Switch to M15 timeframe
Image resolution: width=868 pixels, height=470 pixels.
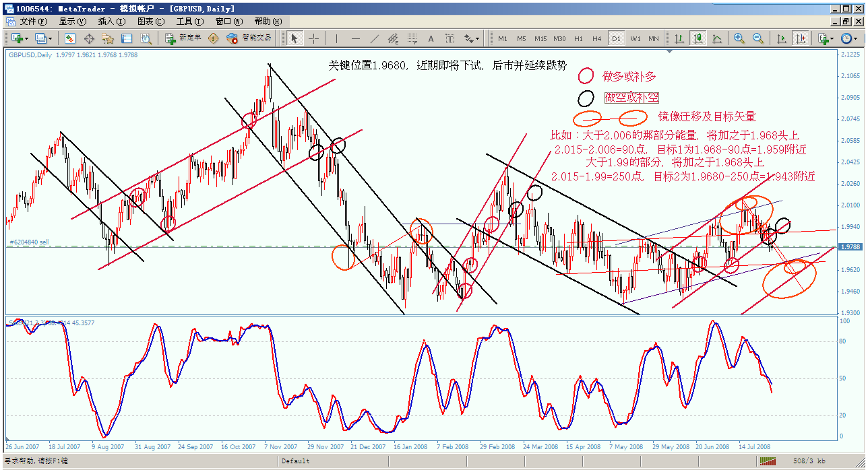pos(540,38)
